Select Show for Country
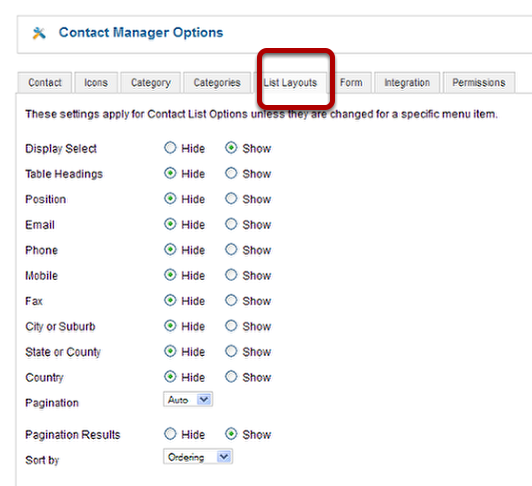The height and width of the screenshot is (486, 532). tap(231, 377)
